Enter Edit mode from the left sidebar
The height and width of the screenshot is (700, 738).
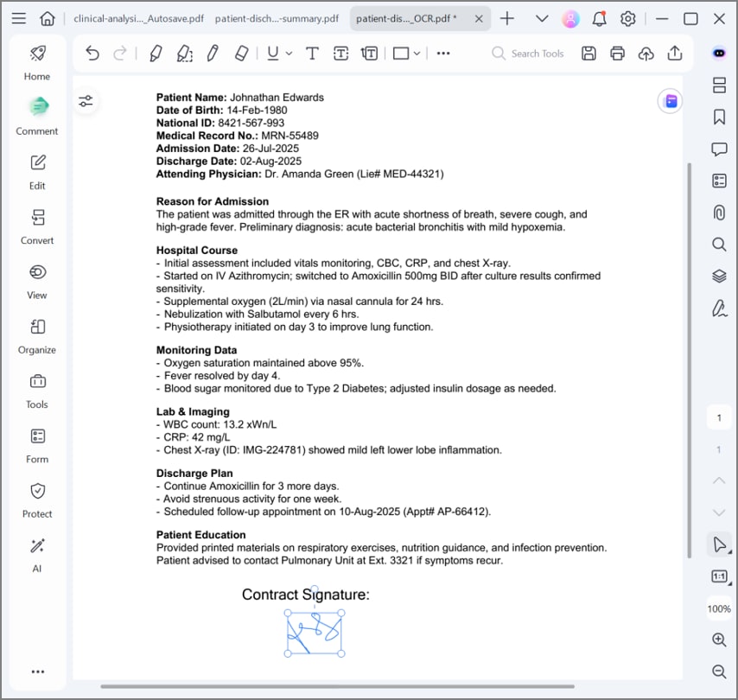click(x=36, y=171)
